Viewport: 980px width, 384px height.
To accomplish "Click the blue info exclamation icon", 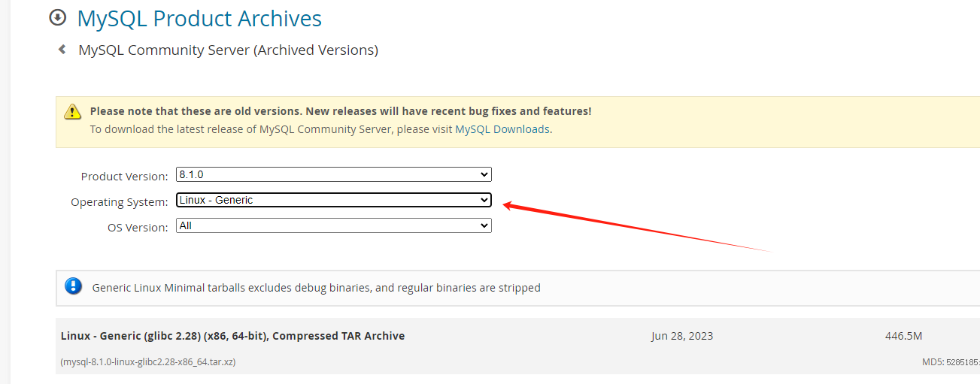I will coord(73,286).
